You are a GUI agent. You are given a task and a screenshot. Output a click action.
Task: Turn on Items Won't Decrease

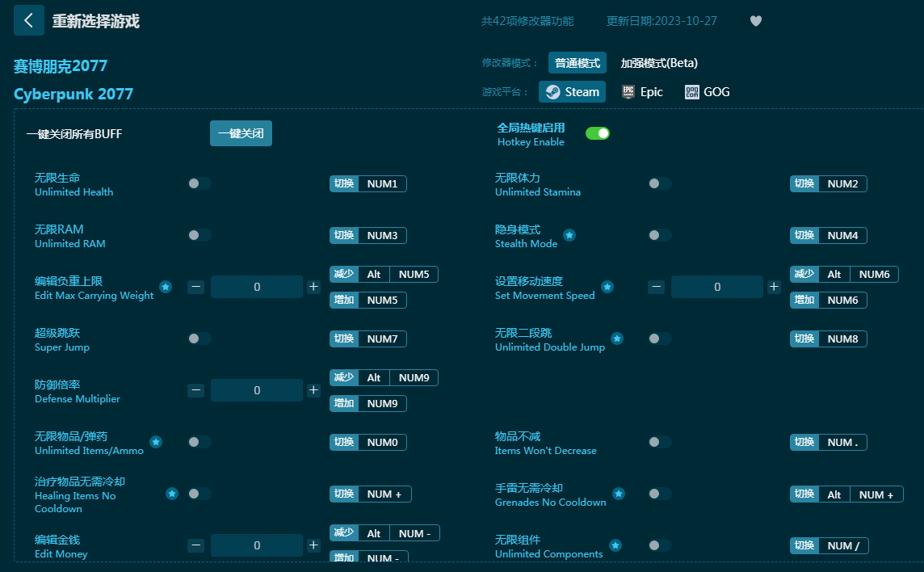[x=659, y=442]
